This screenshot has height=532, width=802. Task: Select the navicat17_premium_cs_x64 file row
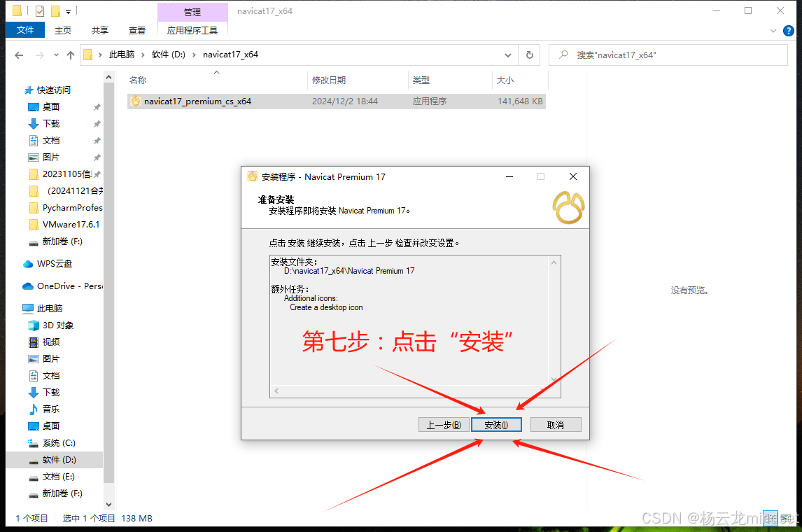[x=336, y=101]
